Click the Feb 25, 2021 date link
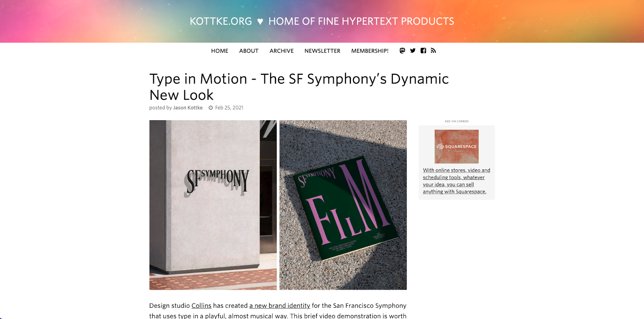Screen dimensions: 644x319 click(229, 108)
